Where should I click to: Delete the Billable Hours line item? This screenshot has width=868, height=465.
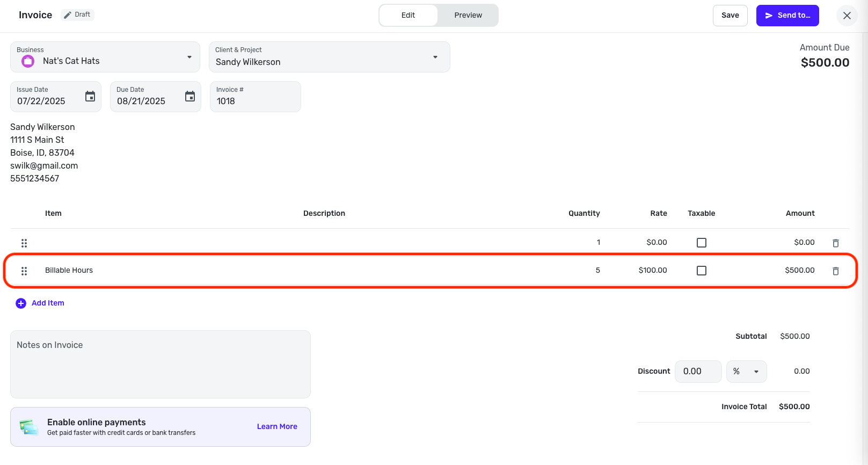[835, 271]
